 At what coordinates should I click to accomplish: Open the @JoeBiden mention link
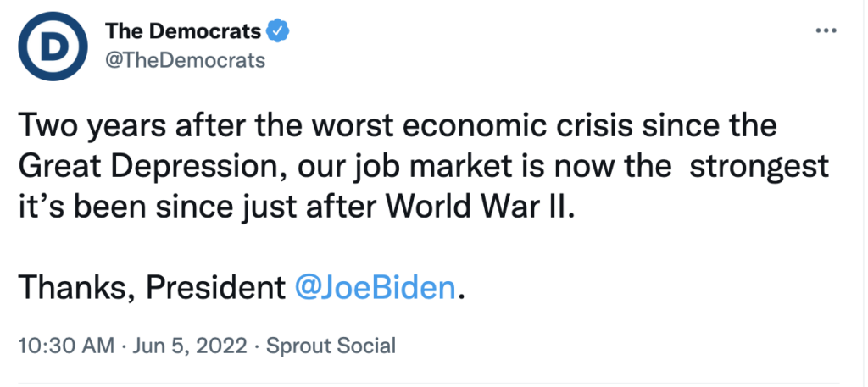(x=376, y=287)
